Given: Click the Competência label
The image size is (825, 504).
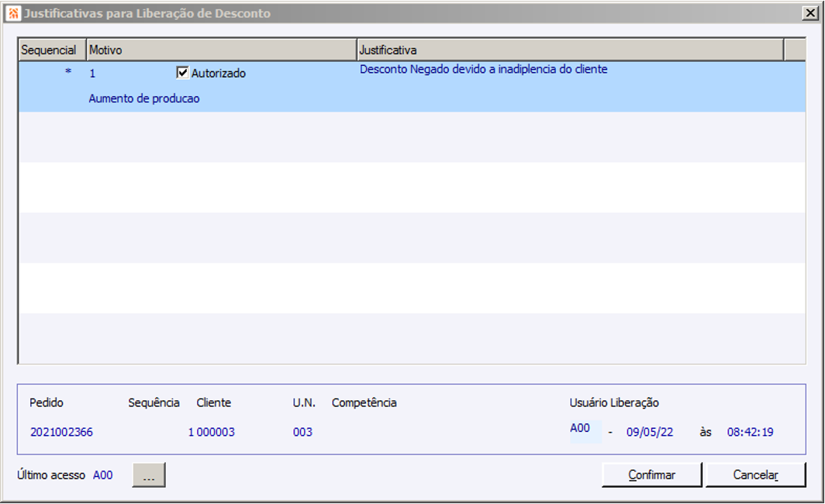Looking at the screenshot, I should [364, 403].
